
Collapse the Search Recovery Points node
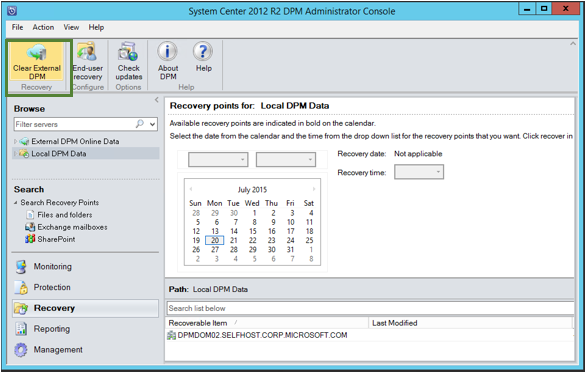pyautogui.click(x=16, y=203)
